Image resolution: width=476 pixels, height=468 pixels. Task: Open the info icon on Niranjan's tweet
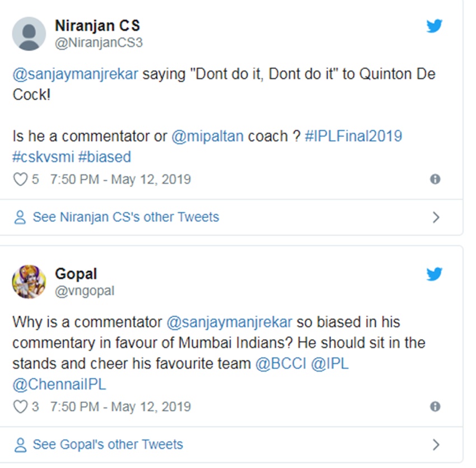click(435, 179)
